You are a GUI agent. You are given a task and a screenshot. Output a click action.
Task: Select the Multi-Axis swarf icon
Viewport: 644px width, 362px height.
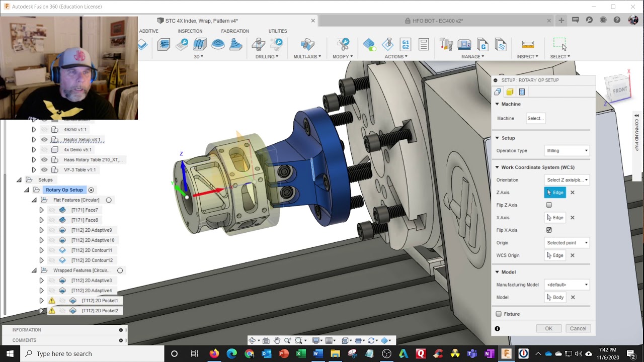click(307, 44)
